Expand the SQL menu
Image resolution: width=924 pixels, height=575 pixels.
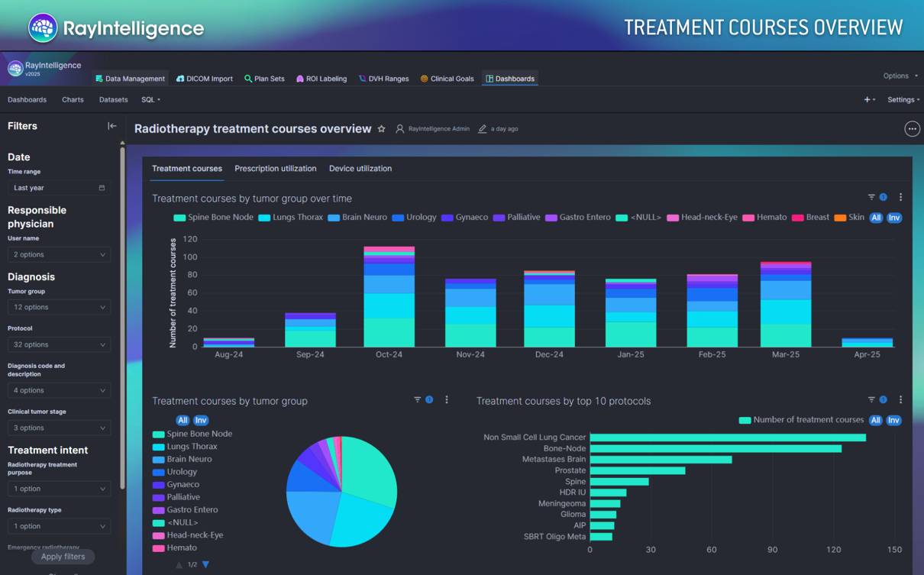coord(150,100)
